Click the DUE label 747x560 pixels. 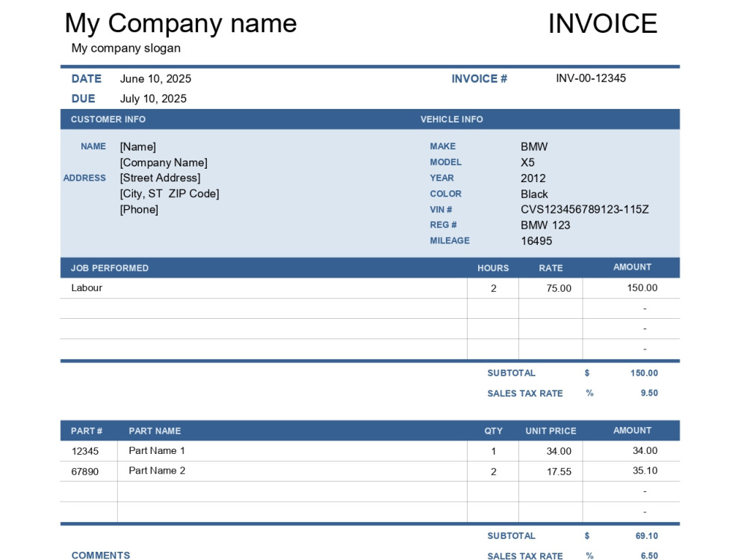(x=84, y=99)
